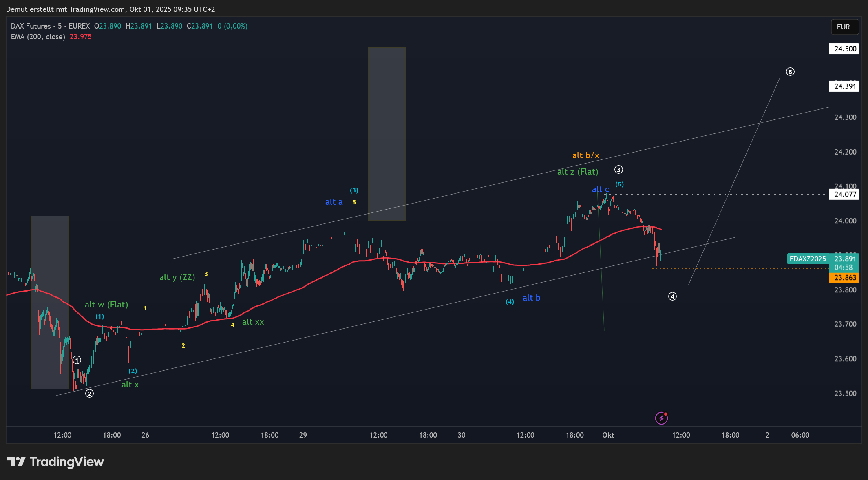Screen dimensions: 868x480
Task: Select the circled wave 3 marker
Action: point(618,170)
